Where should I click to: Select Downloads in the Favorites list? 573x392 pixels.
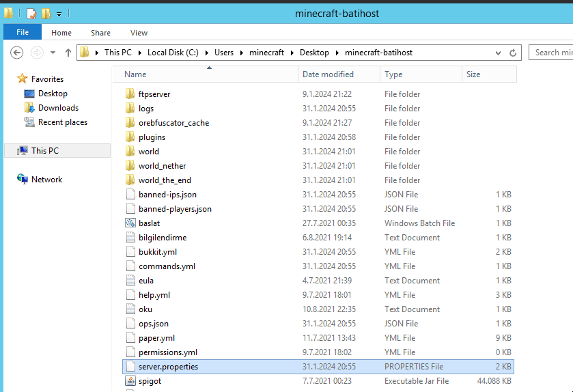click(58, 108)
